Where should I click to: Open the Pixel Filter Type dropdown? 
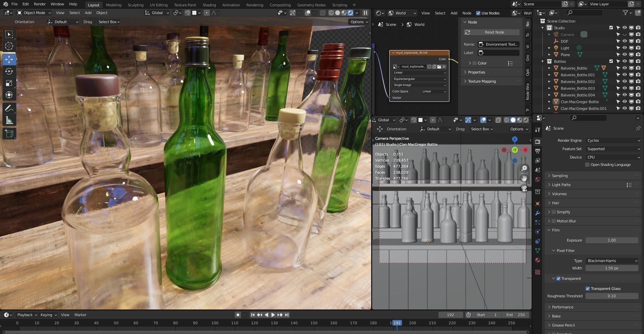[x=612, y=261]
